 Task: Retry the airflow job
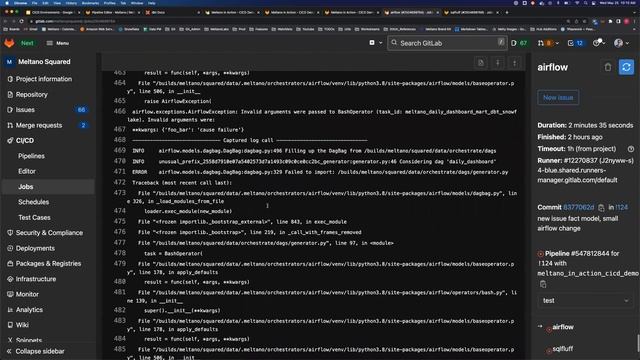[627, 67]
